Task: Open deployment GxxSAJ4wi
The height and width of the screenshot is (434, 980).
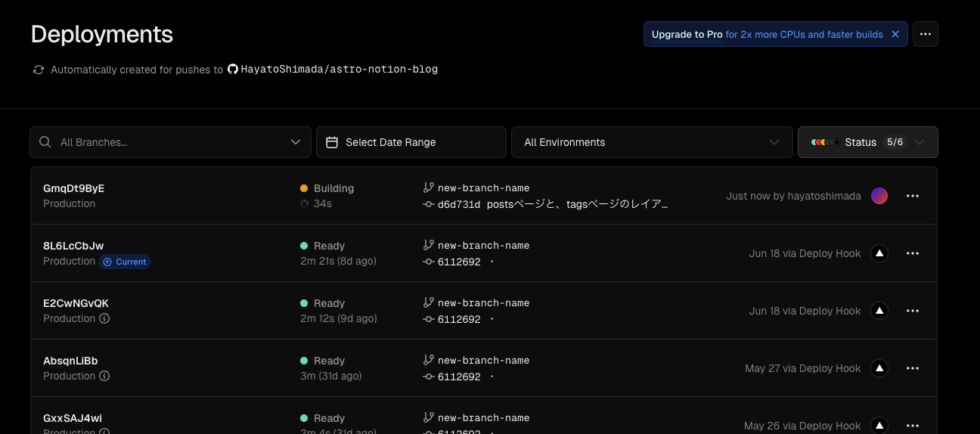Action: coord(73,418)
